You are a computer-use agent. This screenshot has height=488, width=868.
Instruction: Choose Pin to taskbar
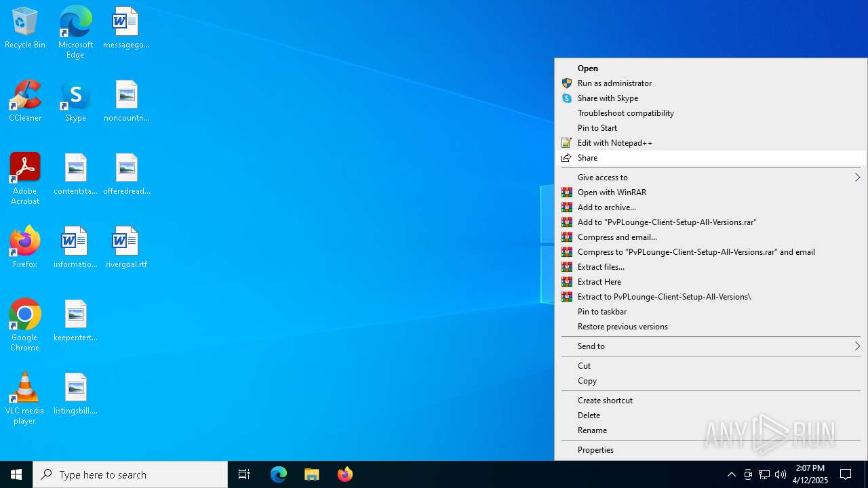click(711, 311)
